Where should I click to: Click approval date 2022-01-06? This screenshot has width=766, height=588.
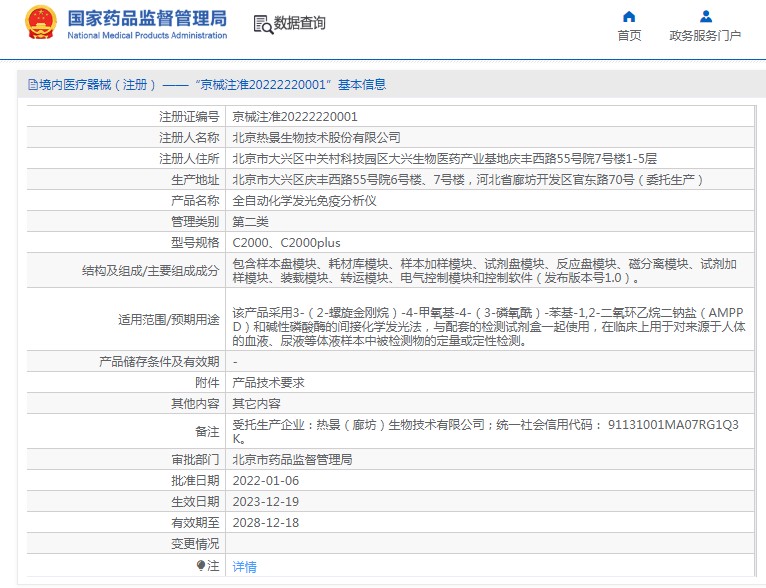[x=265, y=481]
